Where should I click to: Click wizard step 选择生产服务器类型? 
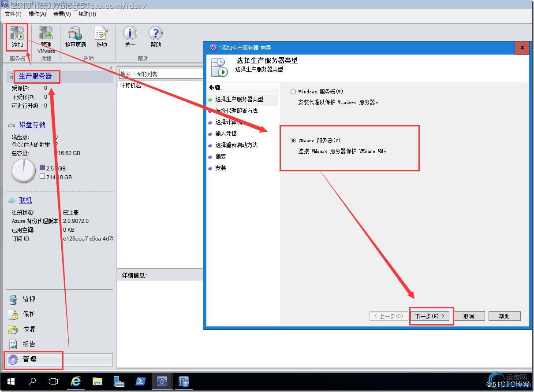click(239, 100)
